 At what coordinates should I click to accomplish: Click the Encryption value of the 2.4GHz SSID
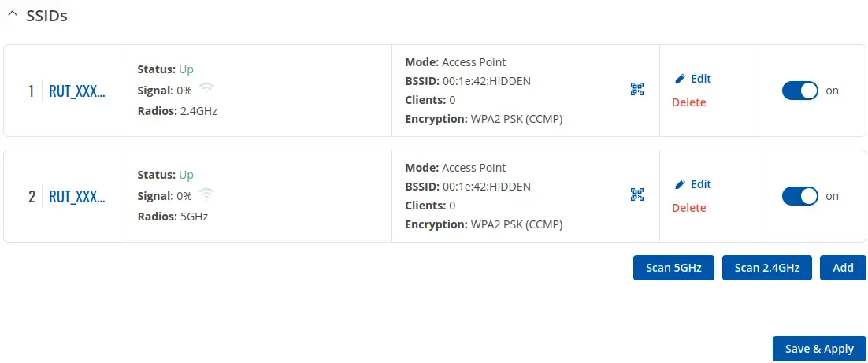517,119
